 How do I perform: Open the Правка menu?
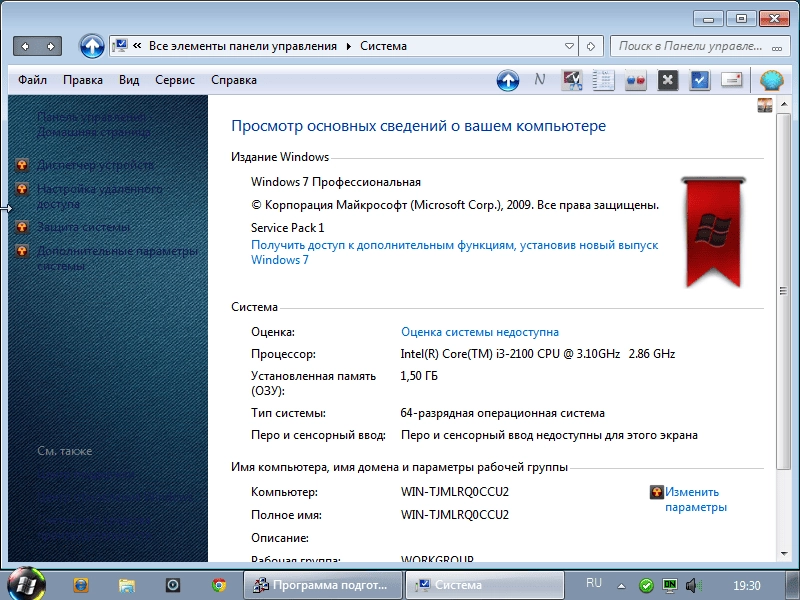83,80
